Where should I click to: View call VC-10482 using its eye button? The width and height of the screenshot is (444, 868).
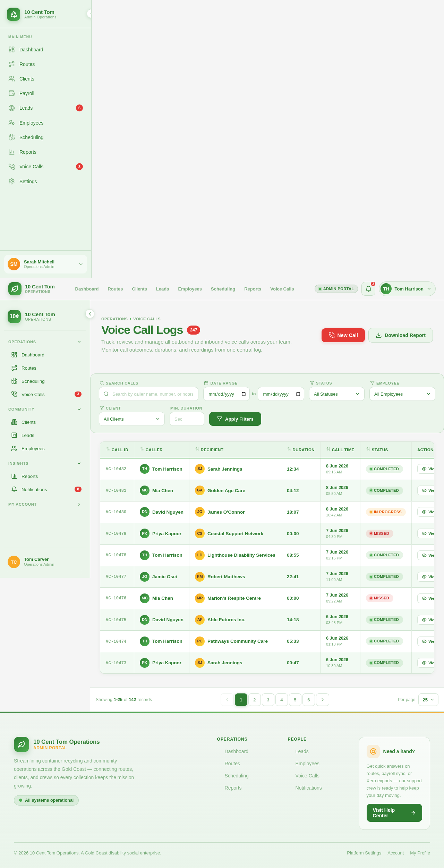click(x=426, y=469)
